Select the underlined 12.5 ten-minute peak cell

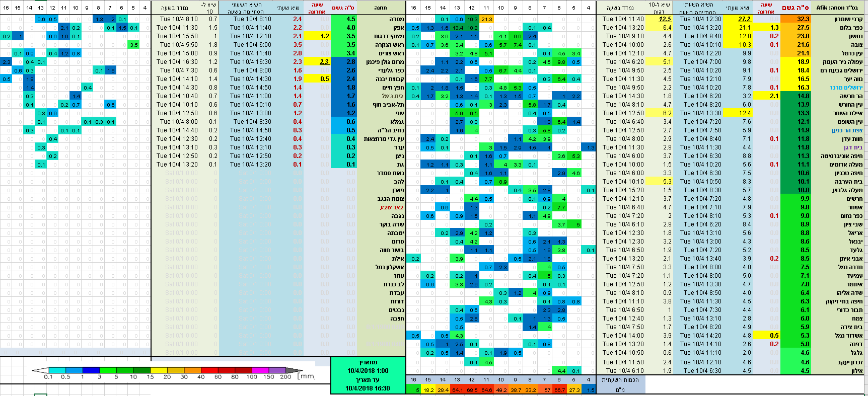[665, 19]
